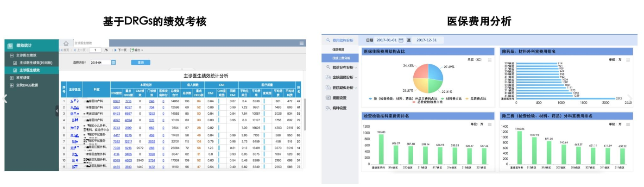Toggle the 总检查检验费占比 legend item
This screenshot has height=187, width=644.
coord(427,102)
